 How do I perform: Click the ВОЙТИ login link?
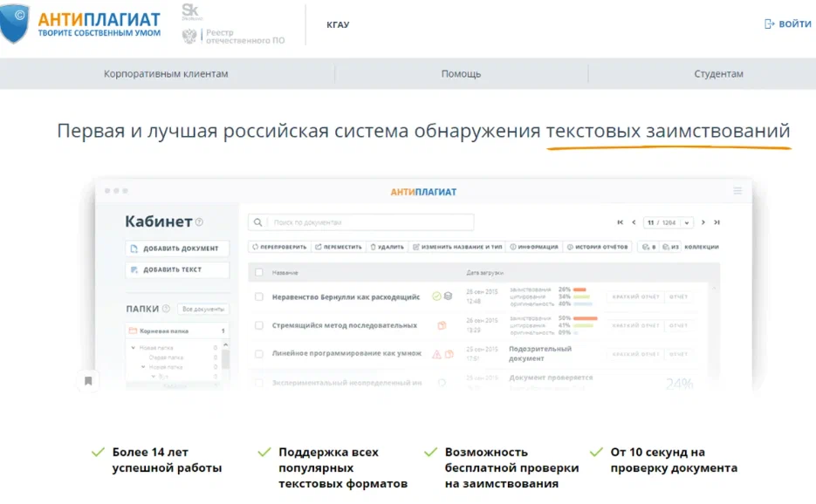[787, 24]
